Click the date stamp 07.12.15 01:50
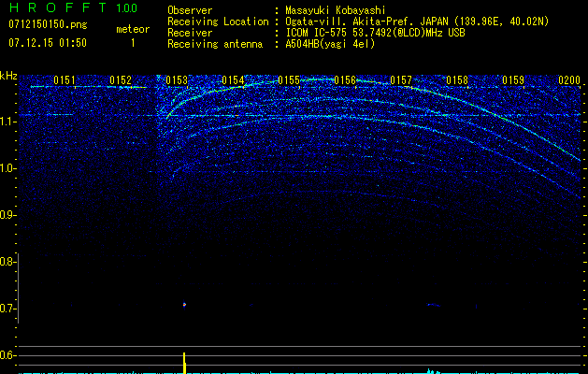Viewport: 588px width, 374px height. point(48,43)
